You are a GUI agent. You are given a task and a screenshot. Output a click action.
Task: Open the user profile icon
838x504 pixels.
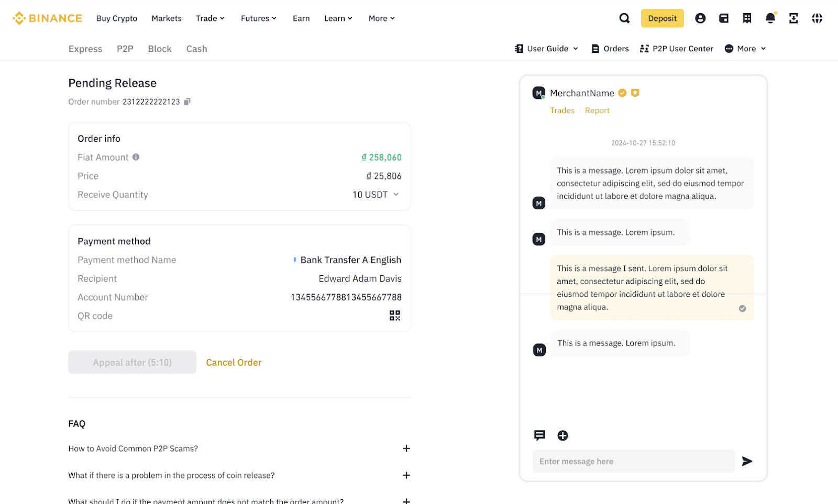coord(700,18)
